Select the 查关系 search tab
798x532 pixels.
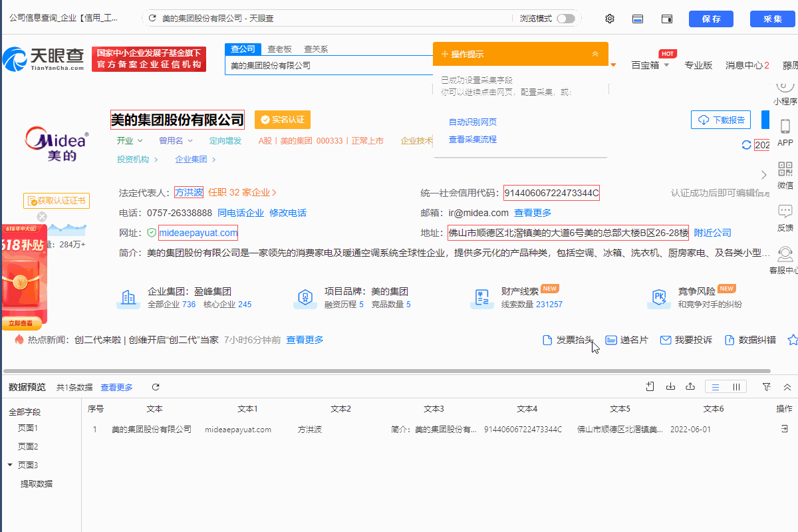click(316, 49)
